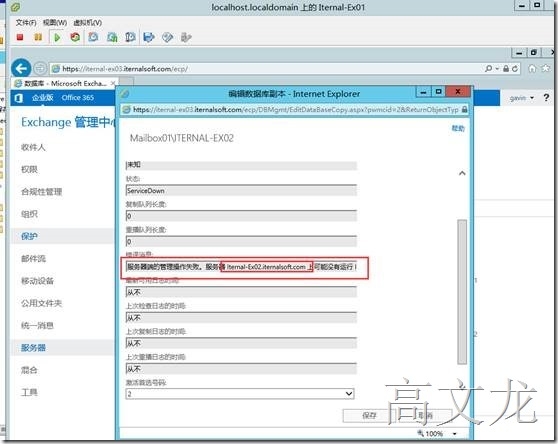Screen dimensions: 558x444
Task: Click the search magnifier in address bar
Action: point(489,68)
